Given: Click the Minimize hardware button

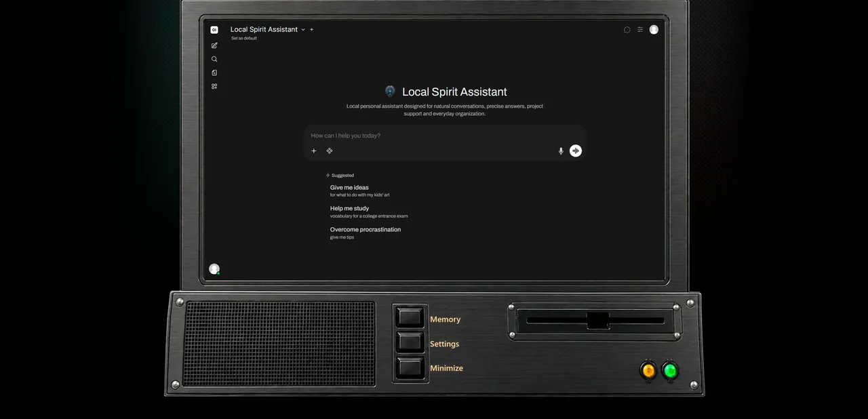Looking at the screenshot, I should pyautogui.click(x=410, y=368).
